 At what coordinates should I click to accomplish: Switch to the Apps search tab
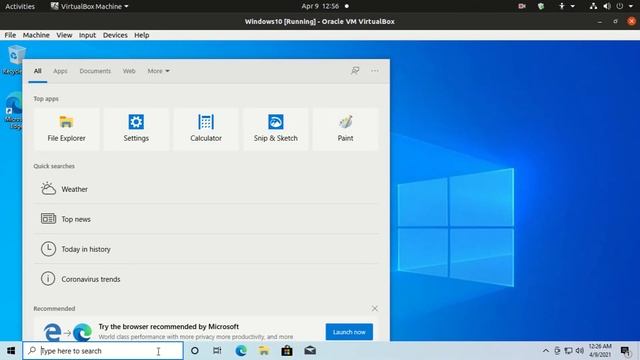60,71
